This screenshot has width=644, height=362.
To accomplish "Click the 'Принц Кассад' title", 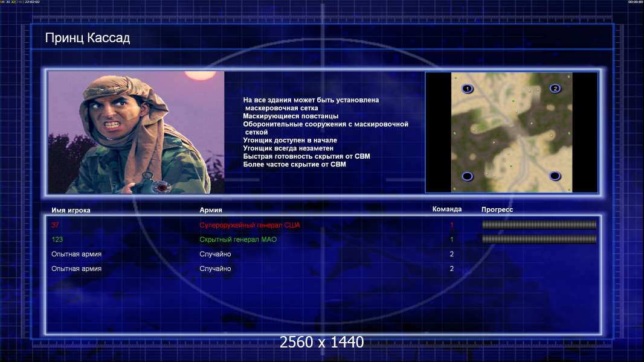I will 88,38.
